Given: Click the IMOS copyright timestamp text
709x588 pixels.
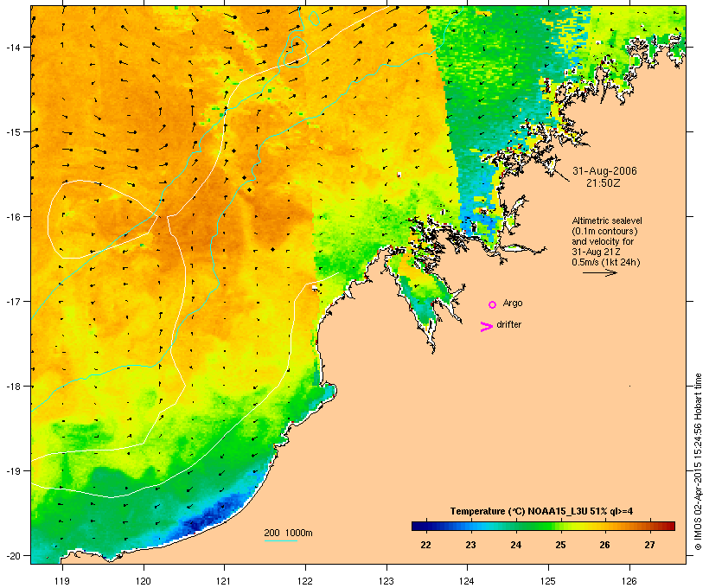Looking at the screenshot, I should tap(698, 462).
